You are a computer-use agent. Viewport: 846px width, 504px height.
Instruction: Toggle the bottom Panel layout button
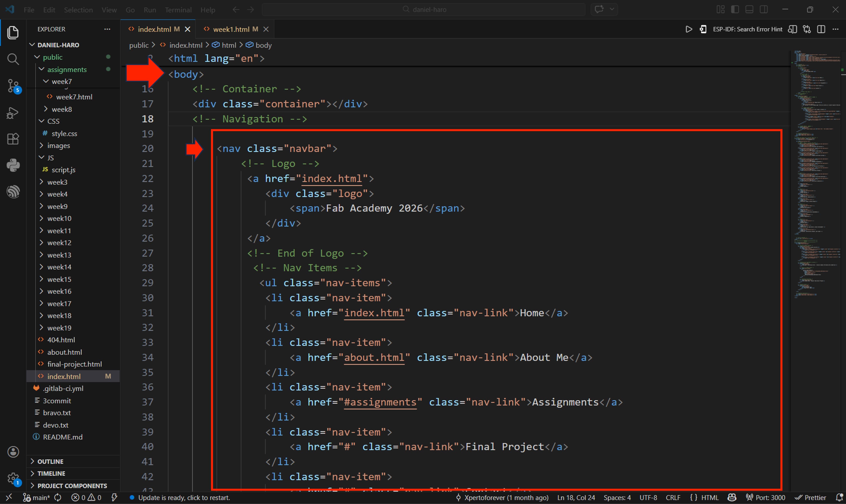pyautogui.click(x=749, y=10)
